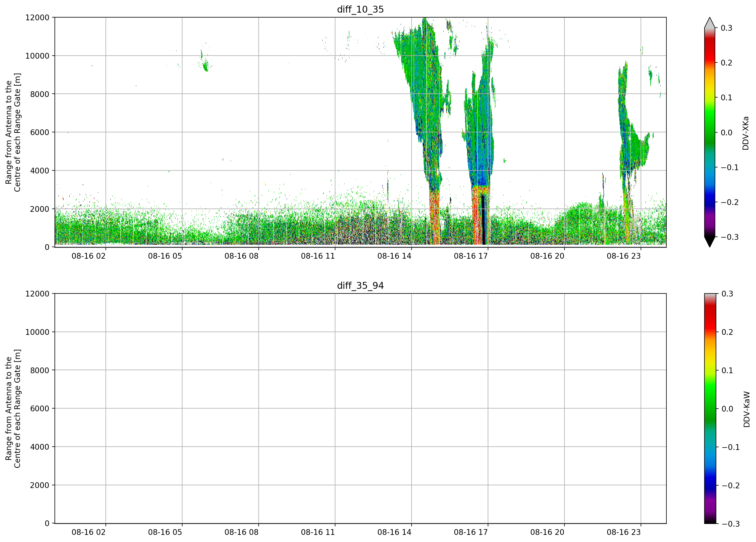
Task: Select green region at 0.0 on bottom colorbar
Action: 710,409
